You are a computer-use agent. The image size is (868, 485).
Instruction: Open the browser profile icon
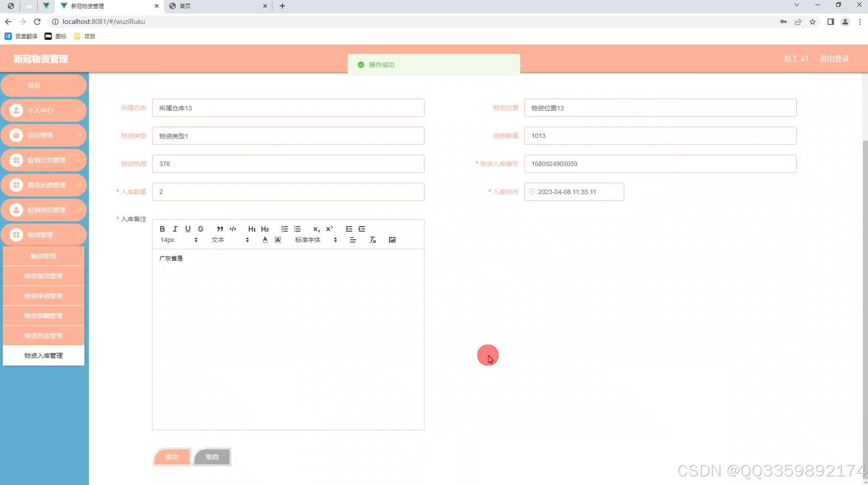[x=845, y=22]
